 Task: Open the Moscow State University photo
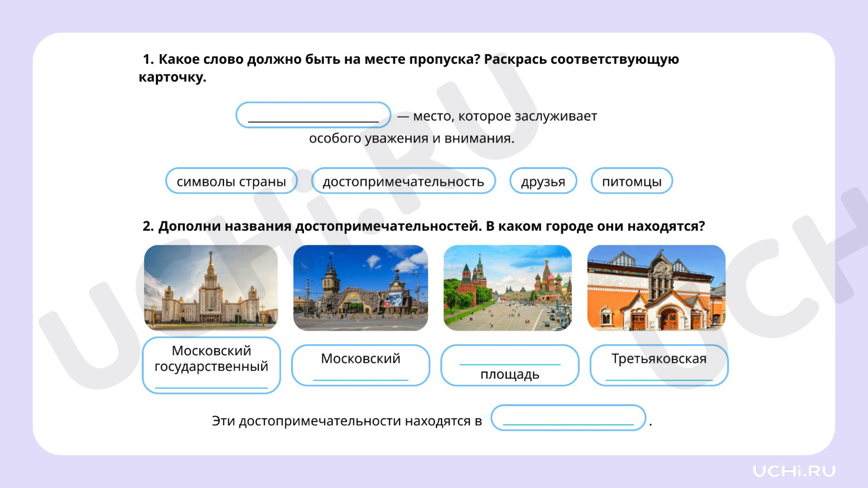coord(211,288)
